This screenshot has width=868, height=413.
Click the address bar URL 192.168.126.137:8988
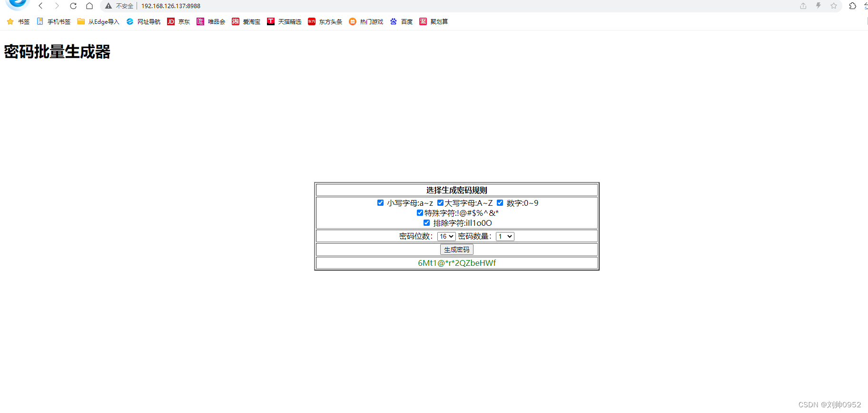171,6
